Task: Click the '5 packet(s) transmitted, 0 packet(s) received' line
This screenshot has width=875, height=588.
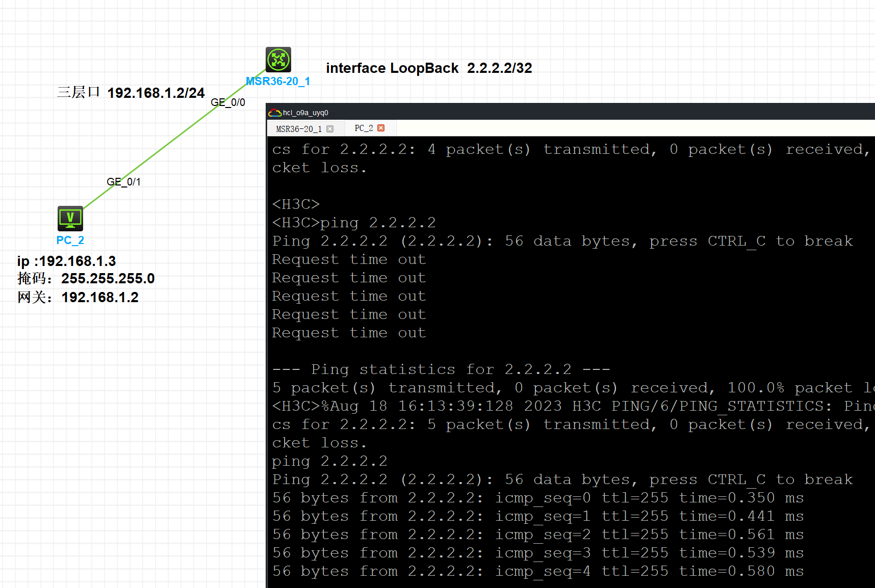Action: pos(573,388)
